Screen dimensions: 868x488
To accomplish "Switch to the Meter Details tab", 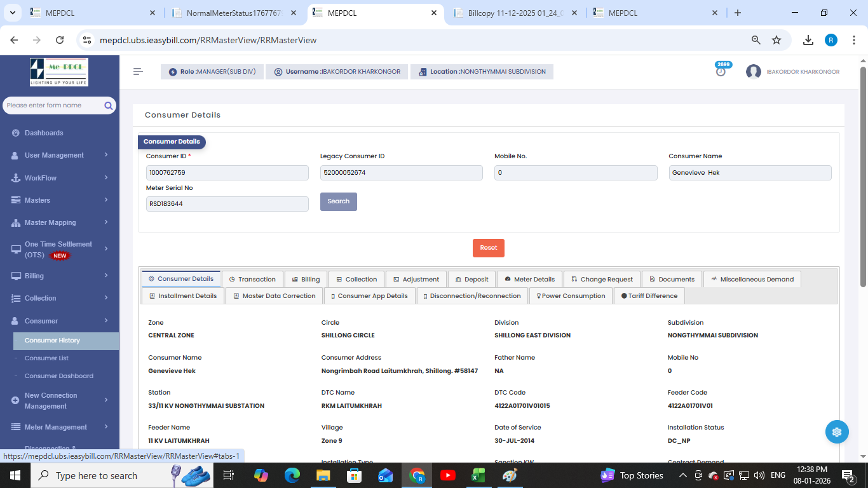I will [529, 279].
